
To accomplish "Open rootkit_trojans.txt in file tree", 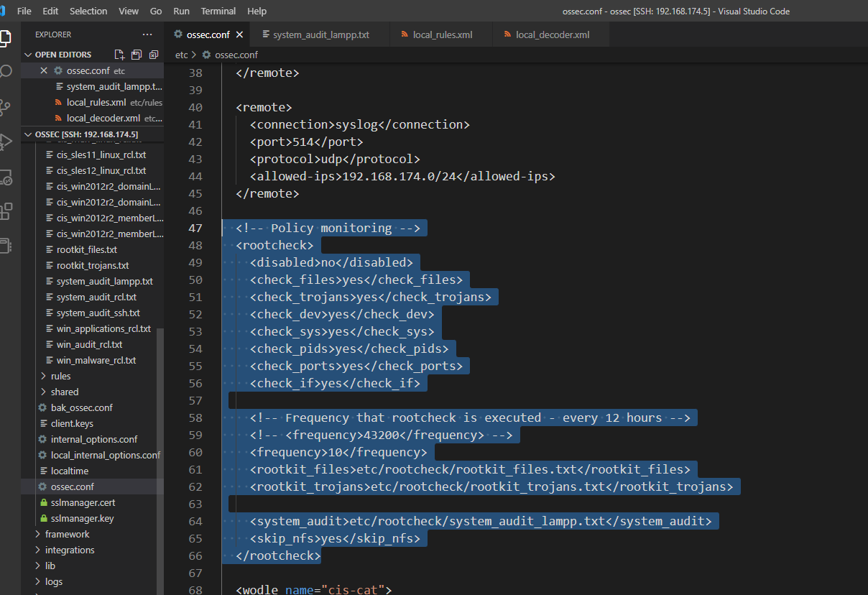I will coord(92,265).
